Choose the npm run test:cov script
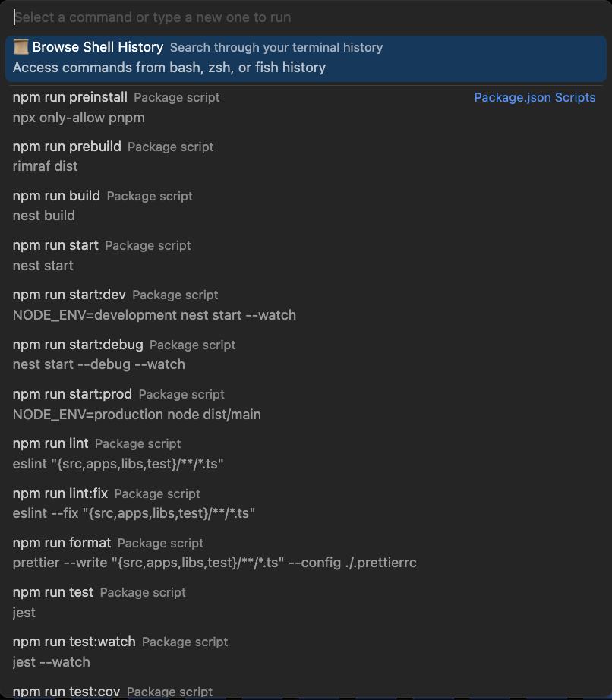 [67, 691]
